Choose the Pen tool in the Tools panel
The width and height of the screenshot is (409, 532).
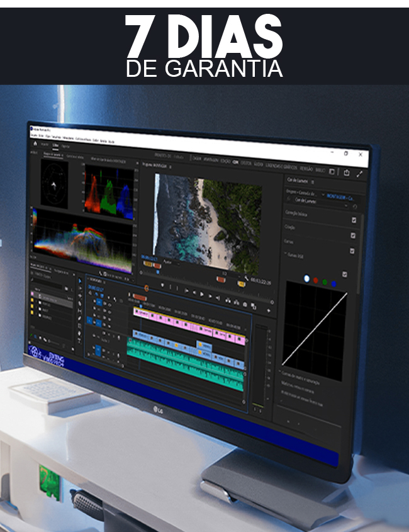click(80, 318)
